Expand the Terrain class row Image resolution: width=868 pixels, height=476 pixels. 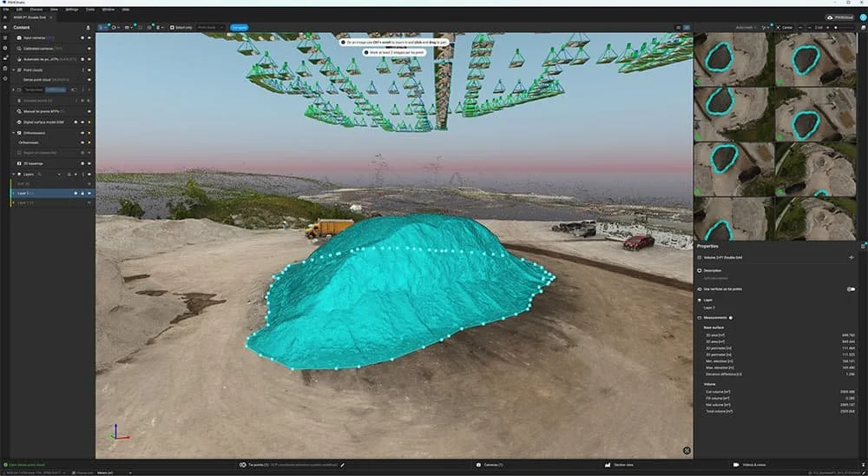pyautogui.click(x=14, y=89)
